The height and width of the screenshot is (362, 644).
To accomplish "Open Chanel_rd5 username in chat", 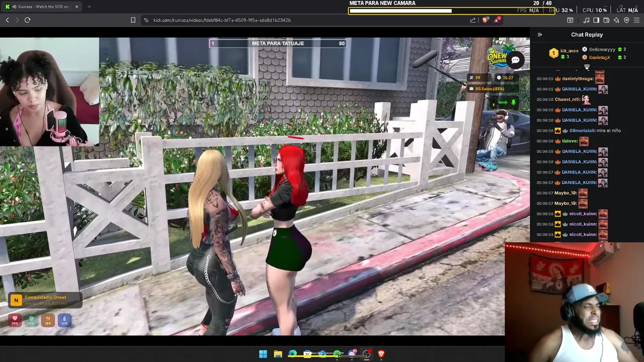I will (567, 100).
